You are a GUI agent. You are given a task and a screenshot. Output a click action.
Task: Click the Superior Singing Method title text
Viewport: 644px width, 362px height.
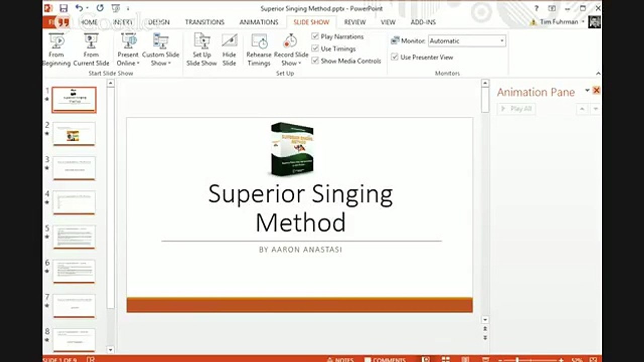pos(300,208)
